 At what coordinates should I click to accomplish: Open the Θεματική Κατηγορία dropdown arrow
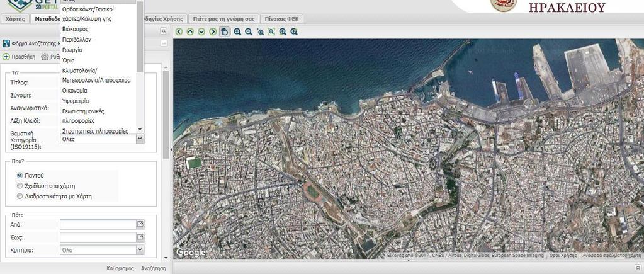pyautogui.click(x=140, y=139)
